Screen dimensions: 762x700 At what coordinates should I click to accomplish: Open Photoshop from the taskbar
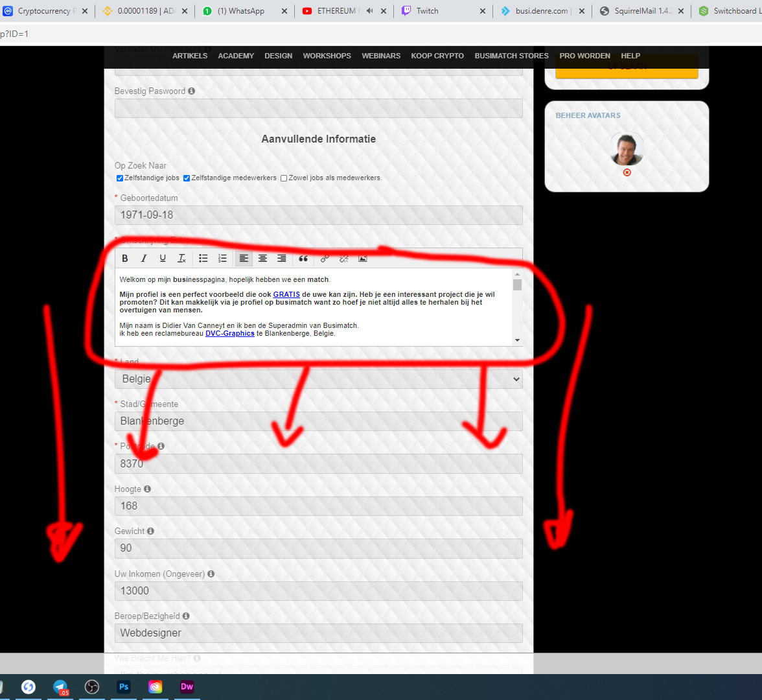click(x=124, y=687)
